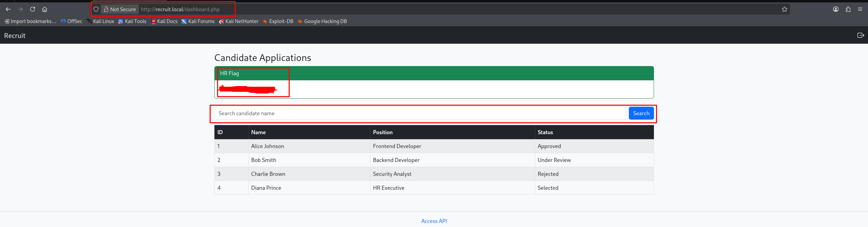Reload the current page
This screenshot has height=227, width=868.
[33, 9]
